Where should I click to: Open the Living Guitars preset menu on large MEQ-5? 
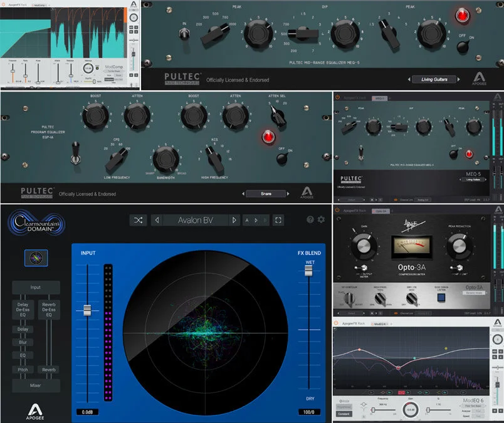[x=434, y=80]
